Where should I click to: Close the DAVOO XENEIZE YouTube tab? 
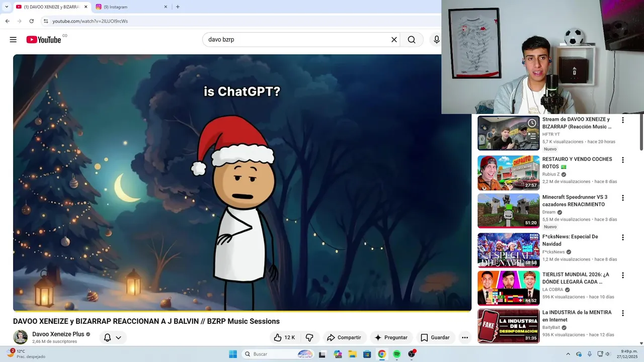[x=86, y=7]
